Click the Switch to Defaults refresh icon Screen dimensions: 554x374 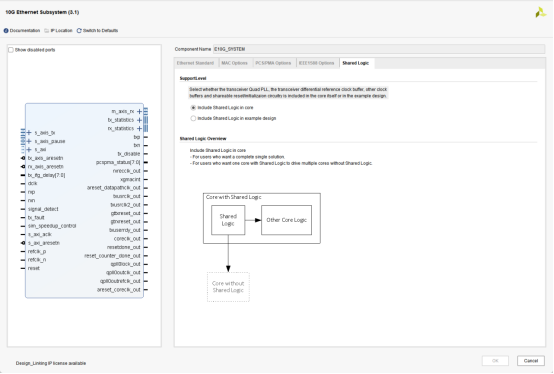(x=79, y=31)
